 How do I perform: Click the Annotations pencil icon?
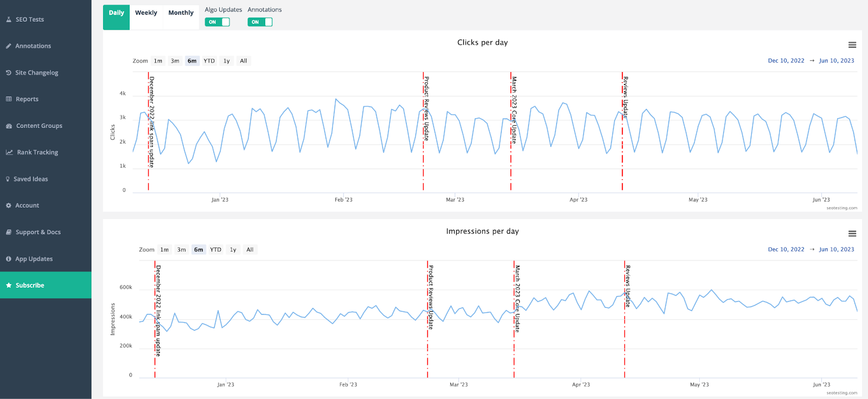click(x=9, y=46)
